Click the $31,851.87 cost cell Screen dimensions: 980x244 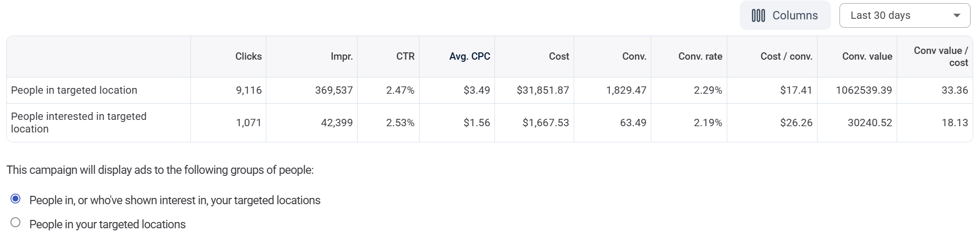(x=542, y=90)
